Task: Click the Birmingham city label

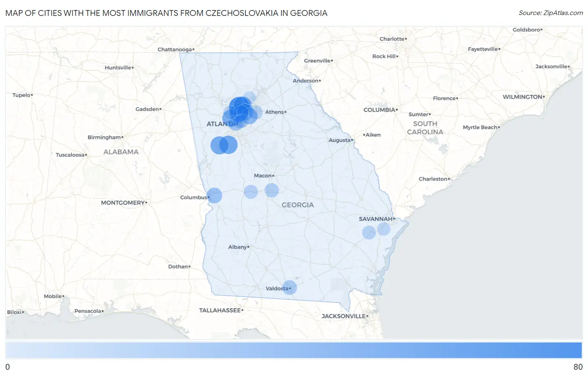Action: point(104,137)
